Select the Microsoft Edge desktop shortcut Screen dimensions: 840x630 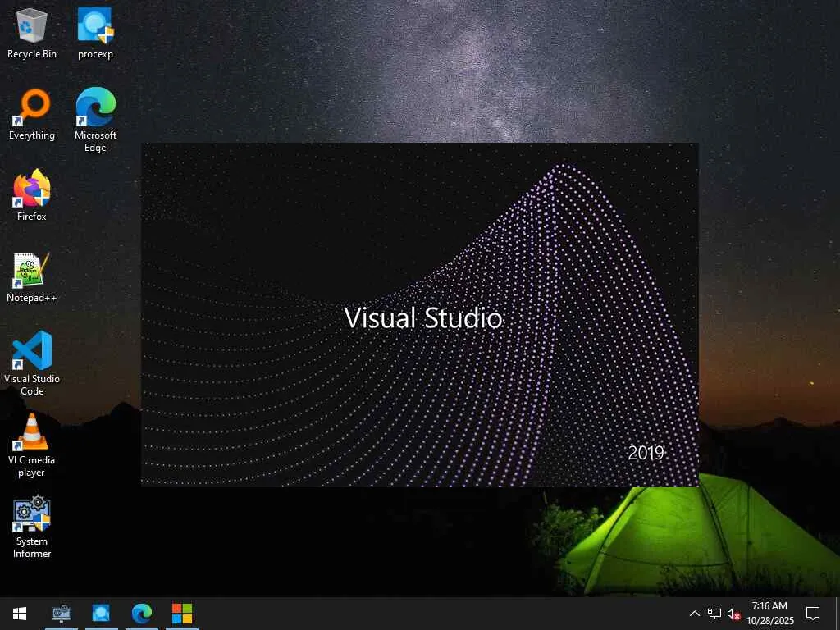[95, 120]
